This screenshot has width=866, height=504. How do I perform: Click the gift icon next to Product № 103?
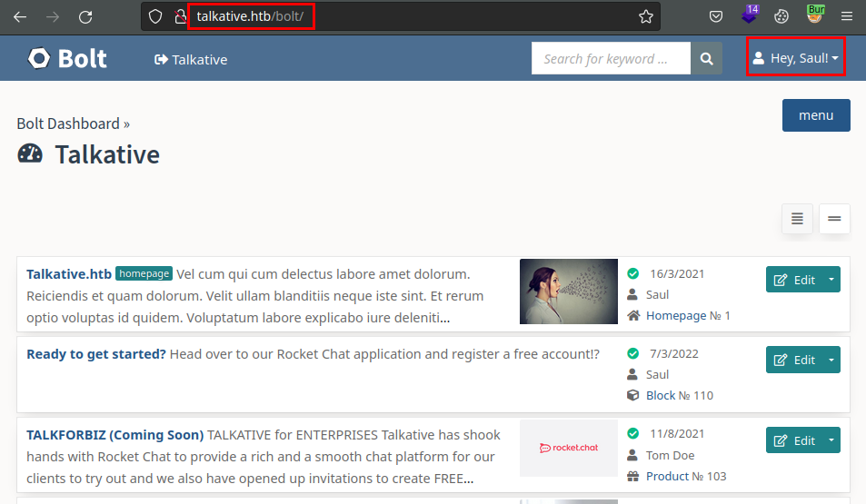[633, 476]
